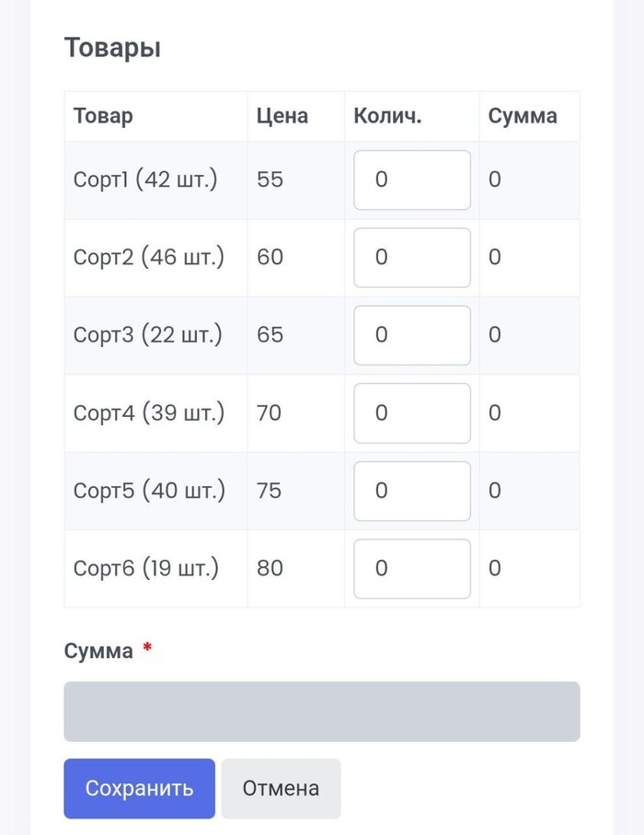The height and width of the screenshot is (835, 644).
Task: Click the Сумма column header in table
Action: point(523,116)
